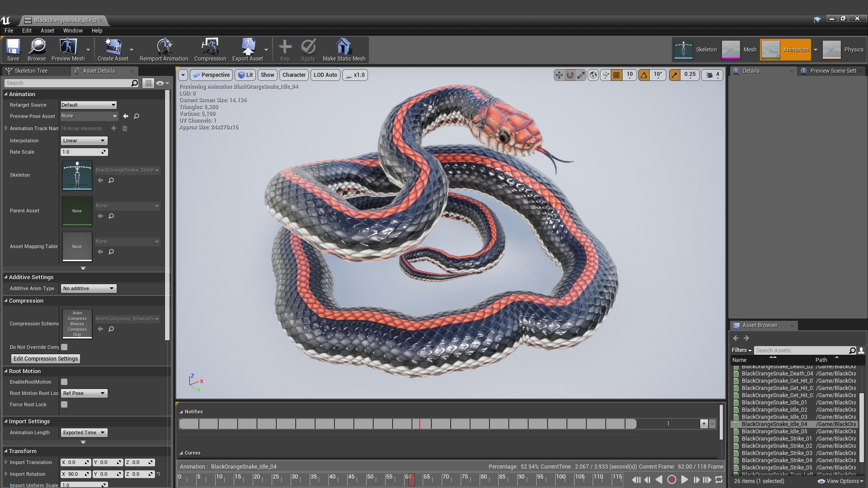Open the Preview Mesh tool
Viewport: 868px width, 488px height.
68,50
